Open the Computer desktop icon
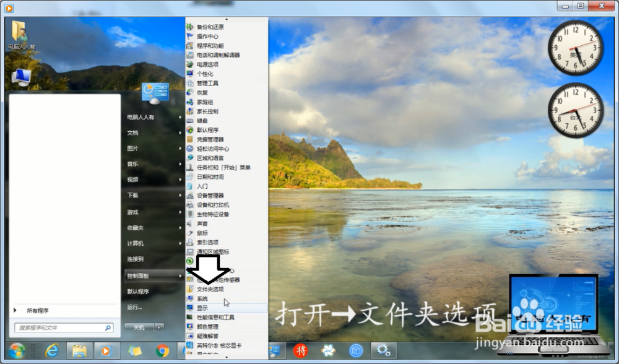The height and width of the screenshot is (364, 619). [x=21, y=77]
